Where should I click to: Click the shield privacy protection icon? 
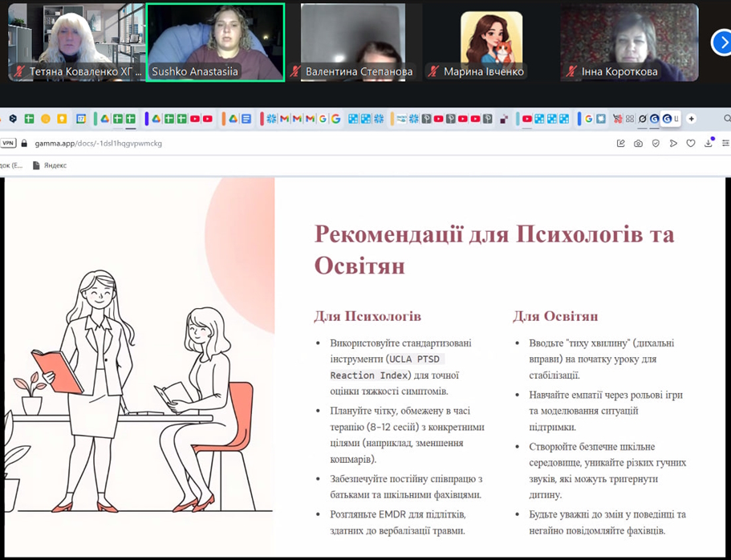656,144
